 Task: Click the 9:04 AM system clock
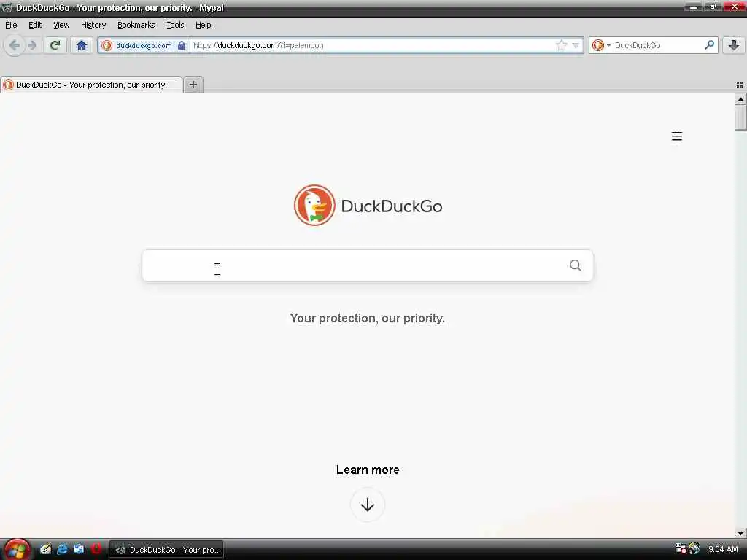point(723,550)
